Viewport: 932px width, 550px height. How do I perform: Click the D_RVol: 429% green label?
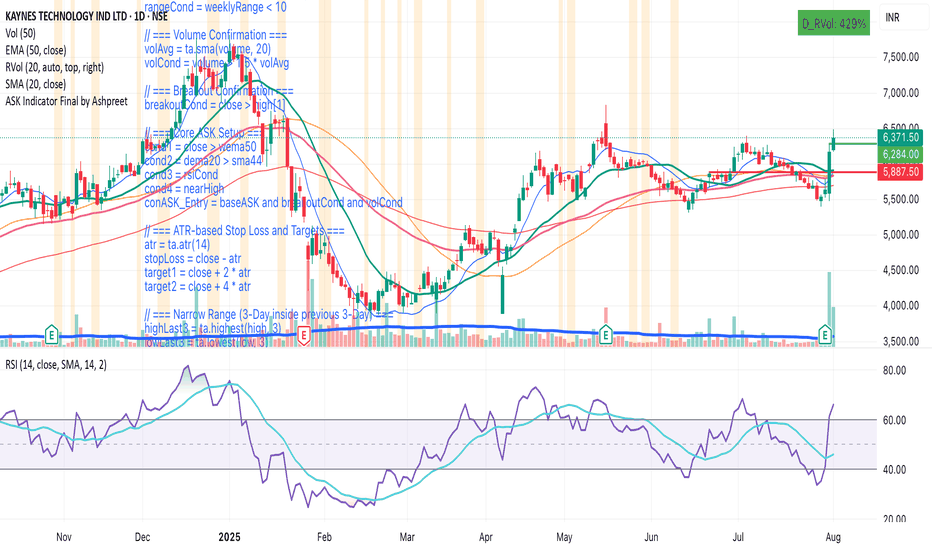click(834, 23)
